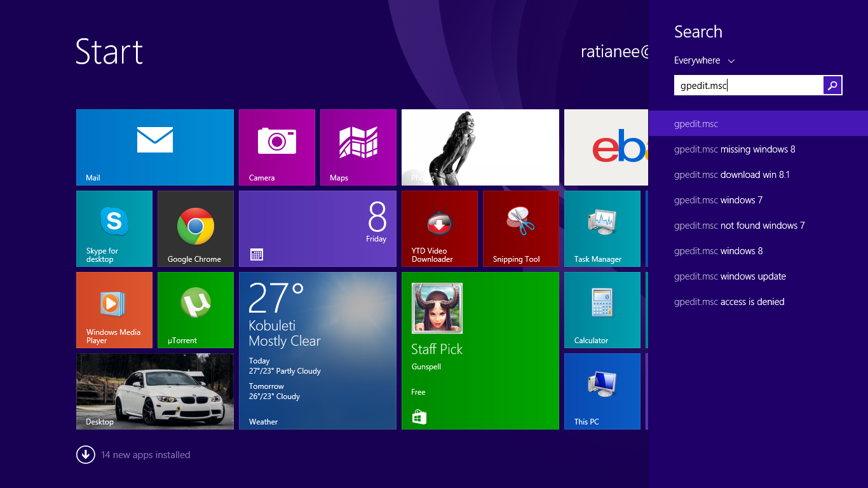This screenshot has width=868, height=488.
Task: Open the Mail tile
Action: pyautogui.click(x=154, y=147)
